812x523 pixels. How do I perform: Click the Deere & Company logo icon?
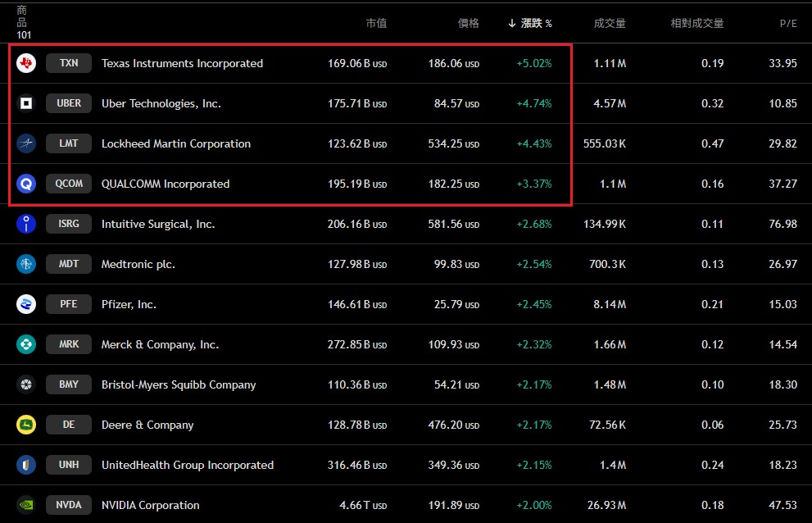point(26,425)
